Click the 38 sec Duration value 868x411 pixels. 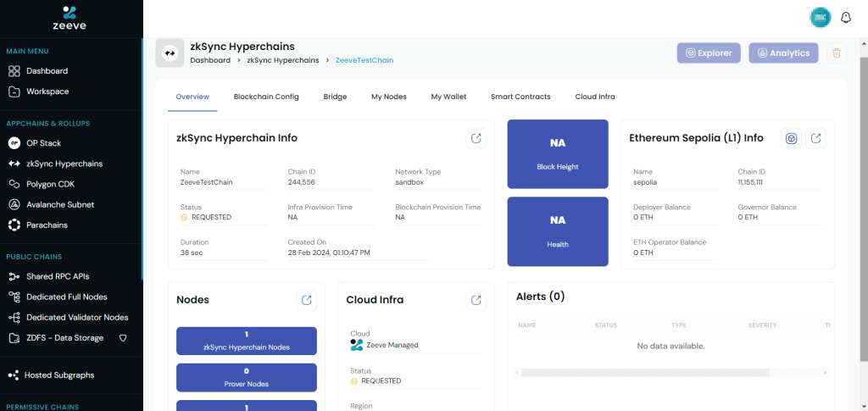tap(191, 253)
